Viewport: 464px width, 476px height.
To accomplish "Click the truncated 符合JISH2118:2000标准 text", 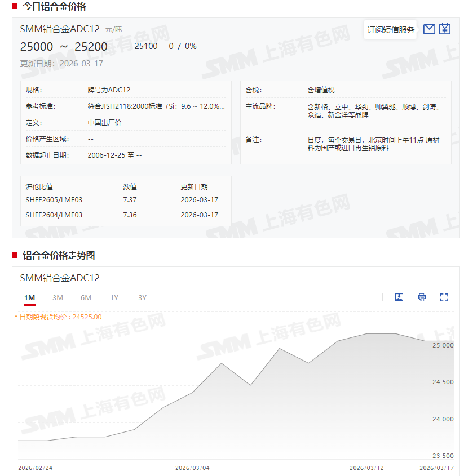I will point(156,106).
